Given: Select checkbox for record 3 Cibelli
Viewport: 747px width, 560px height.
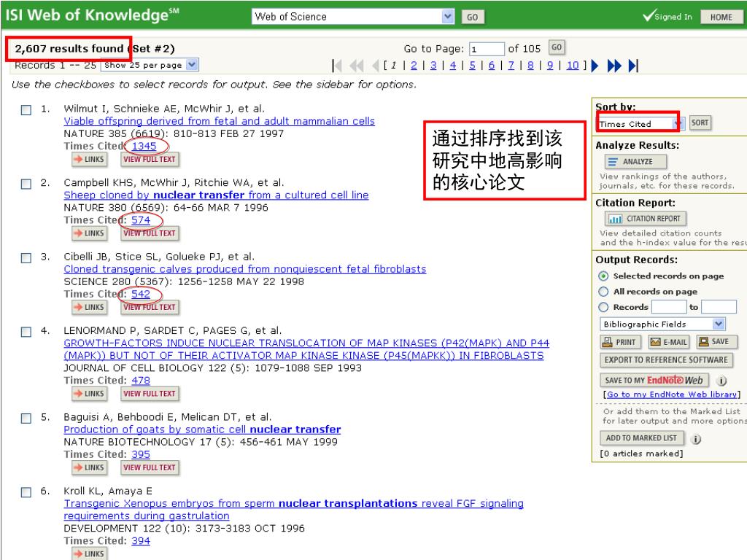Looking at the screenshot, I should coord(26,257).
